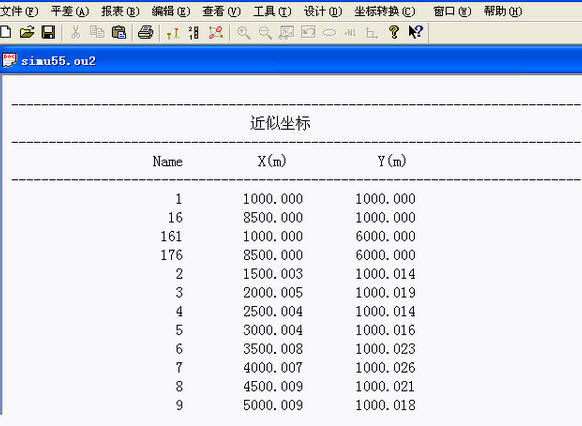The height and width of the screenshot is (426, 582).
Task: Click Y value 1000.018
Action: point(385,405)
